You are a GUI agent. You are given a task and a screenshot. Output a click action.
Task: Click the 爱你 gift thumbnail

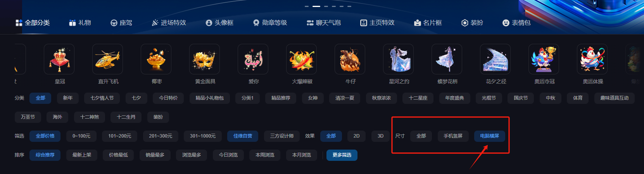pos(253,59)
